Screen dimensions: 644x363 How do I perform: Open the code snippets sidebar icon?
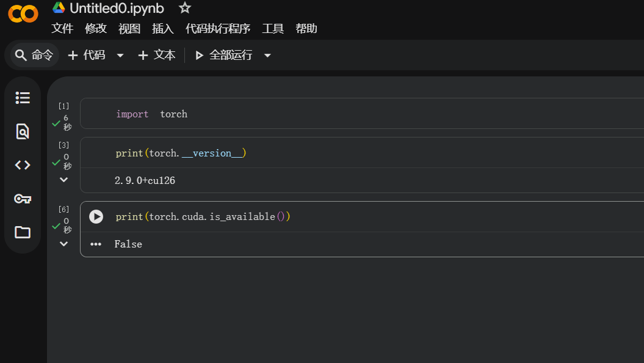(x=23, y=165)
